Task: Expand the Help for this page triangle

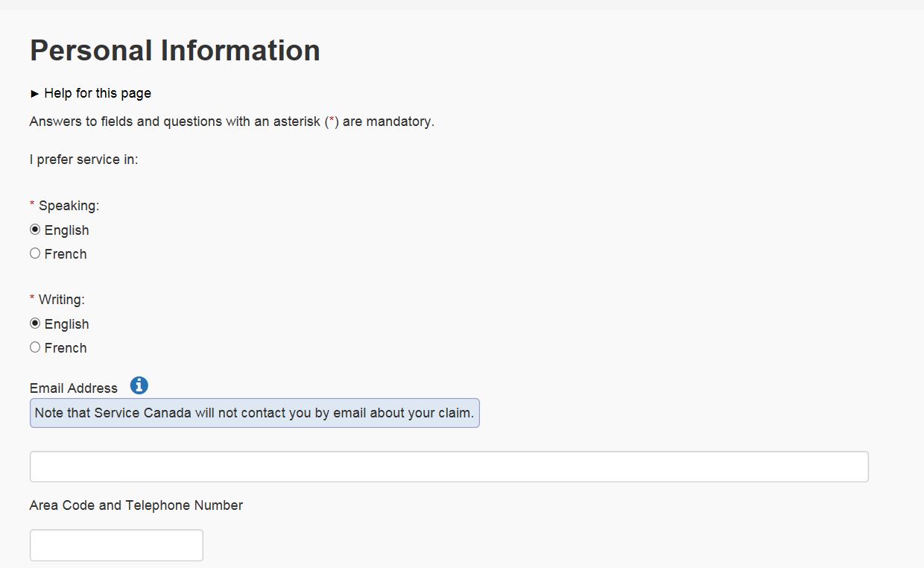Action: (x=34, y=94)
